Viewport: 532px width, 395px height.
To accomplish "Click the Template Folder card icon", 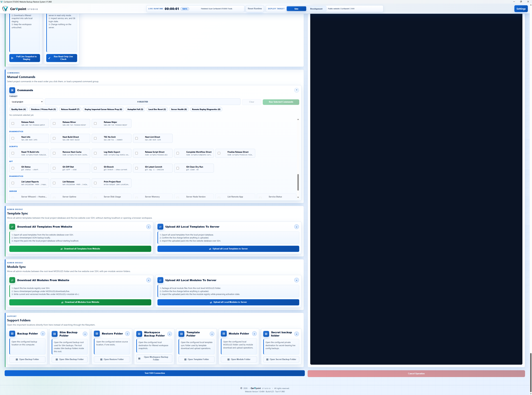I will pyautogui.click(x=181, y=334).
